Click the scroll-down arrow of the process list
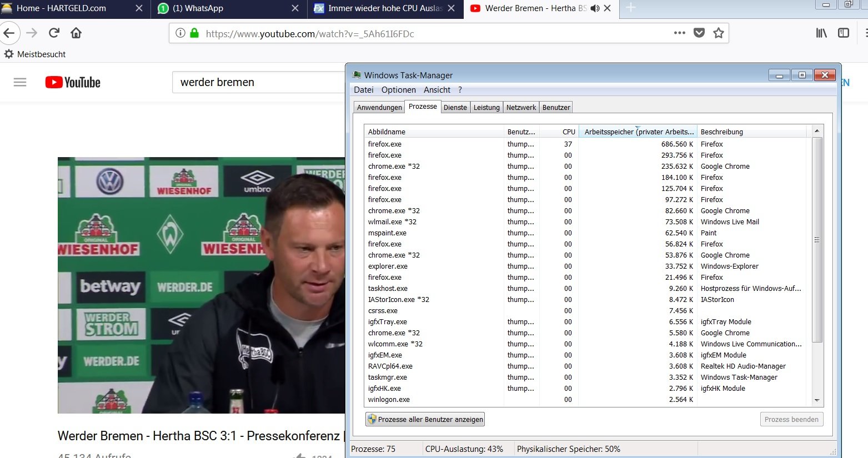 pos(817,400)
